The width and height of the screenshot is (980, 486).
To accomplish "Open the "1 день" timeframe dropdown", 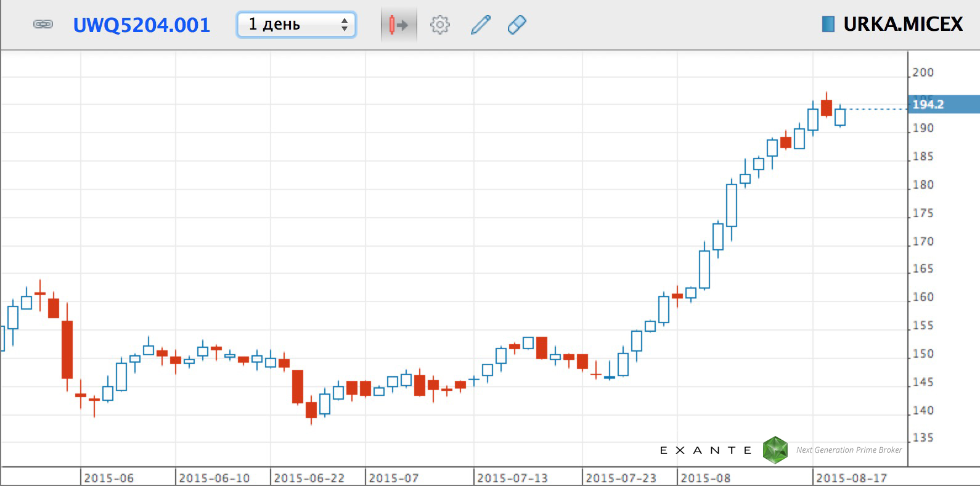I will click(x=296, y=25).
